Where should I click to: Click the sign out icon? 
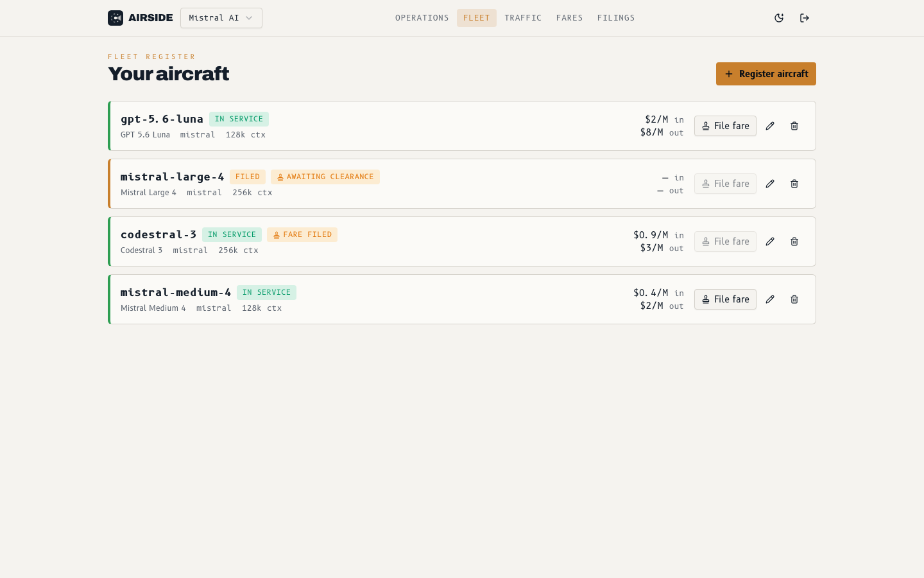[x=805, y=18]
